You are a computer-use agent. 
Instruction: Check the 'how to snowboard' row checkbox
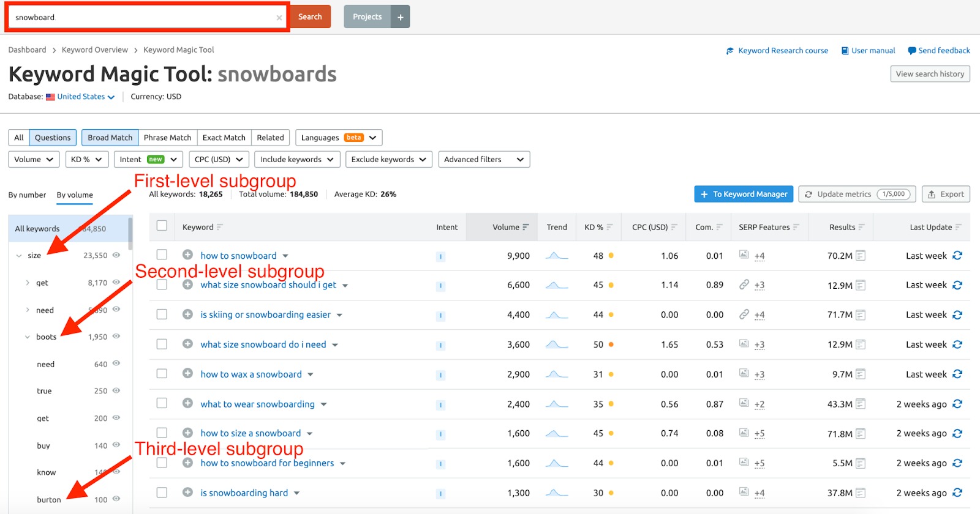162,255
